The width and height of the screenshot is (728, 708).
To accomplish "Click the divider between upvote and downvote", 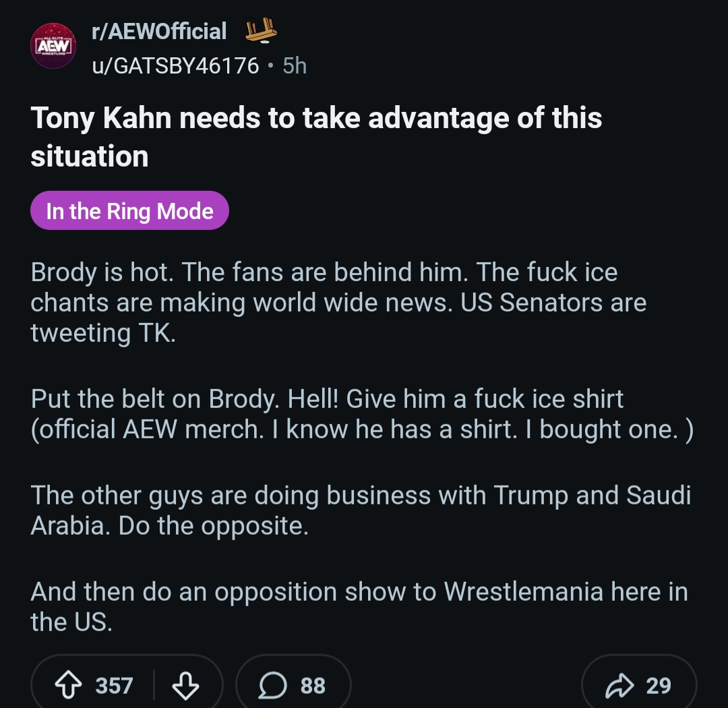I will (154, 685).
